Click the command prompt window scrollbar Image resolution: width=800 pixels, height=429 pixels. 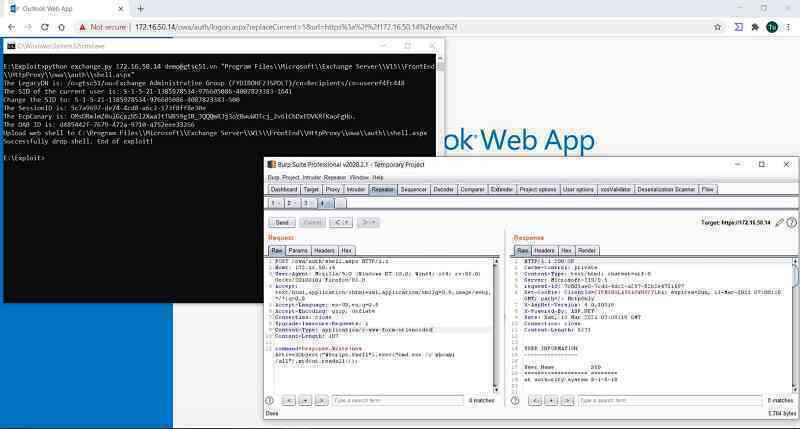click(x=440, y=105)
